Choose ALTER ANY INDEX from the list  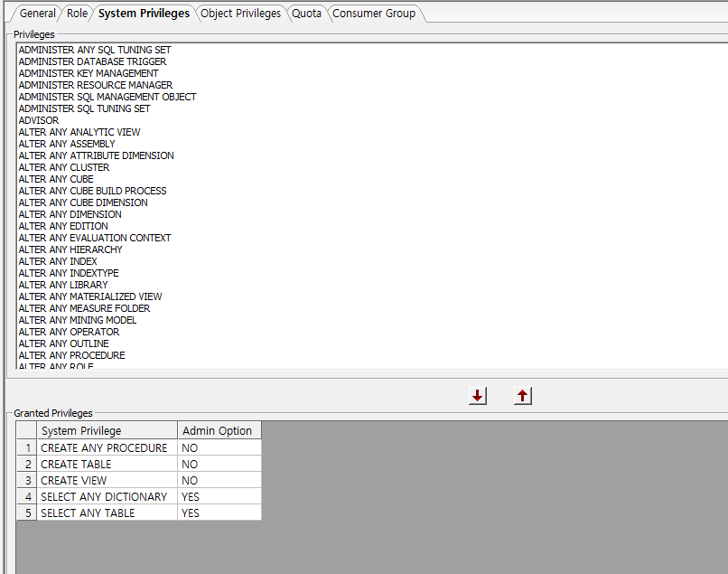click(58, 261)
